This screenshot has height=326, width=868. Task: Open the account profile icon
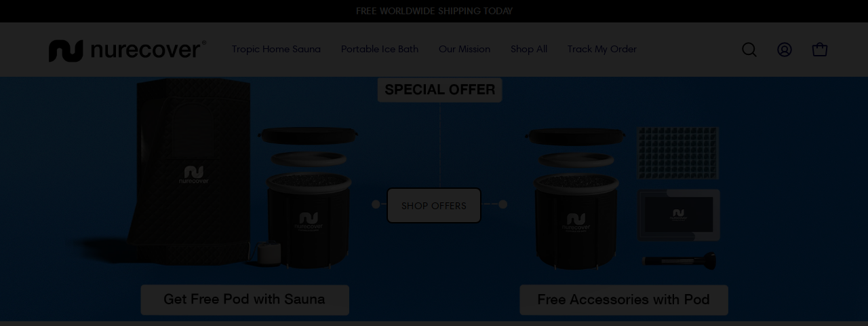pos(785,50)
